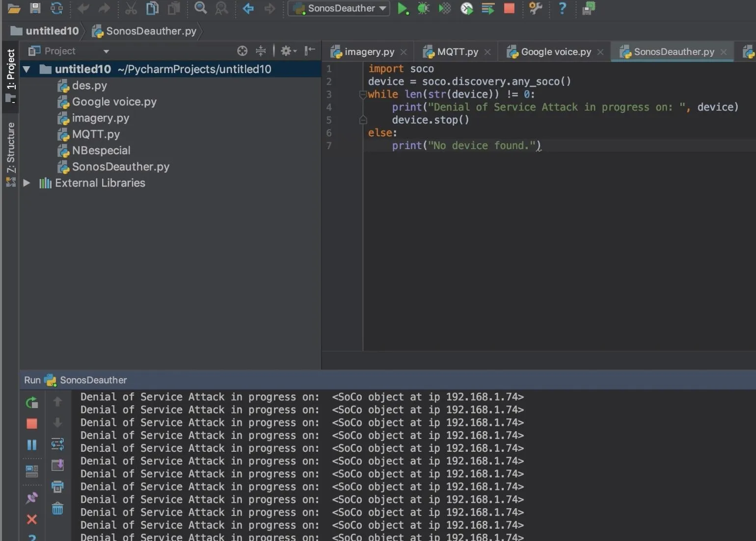Stop the run with the red square in Run panel

click(x=32, y=424)
